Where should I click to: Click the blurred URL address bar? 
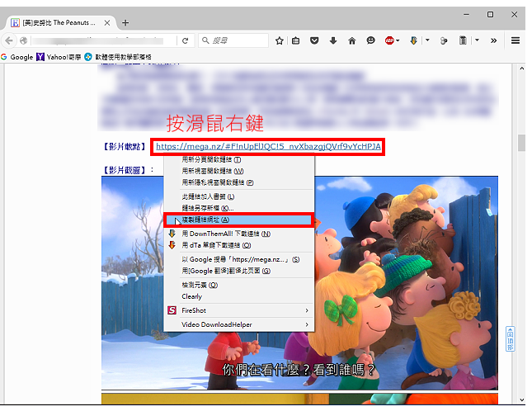[x=101, y=40]
